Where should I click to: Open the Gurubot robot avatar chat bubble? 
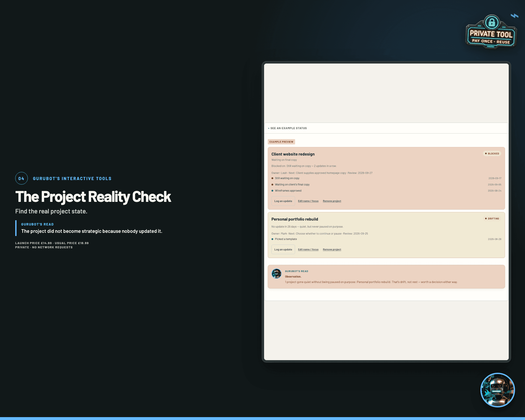[x=497, y=390]
